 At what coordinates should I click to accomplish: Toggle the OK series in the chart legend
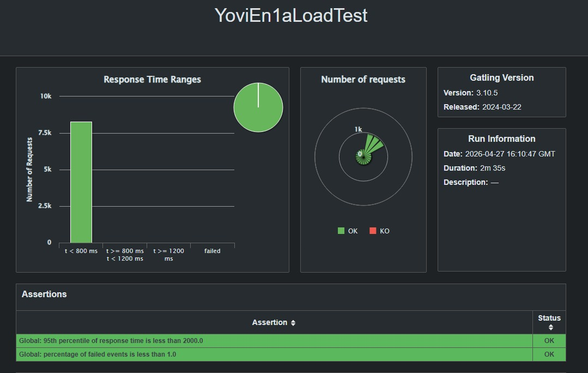point(347,231)
